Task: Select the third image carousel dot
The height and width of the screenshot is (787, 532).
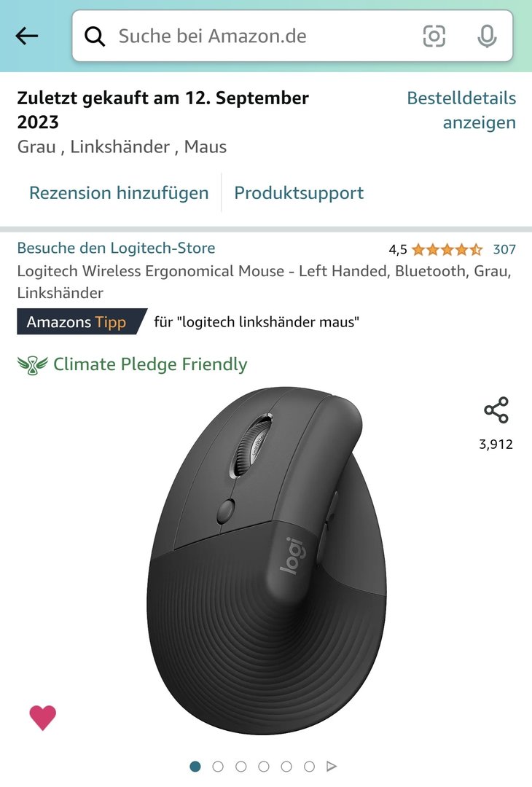Action: [x=241, y=767]
